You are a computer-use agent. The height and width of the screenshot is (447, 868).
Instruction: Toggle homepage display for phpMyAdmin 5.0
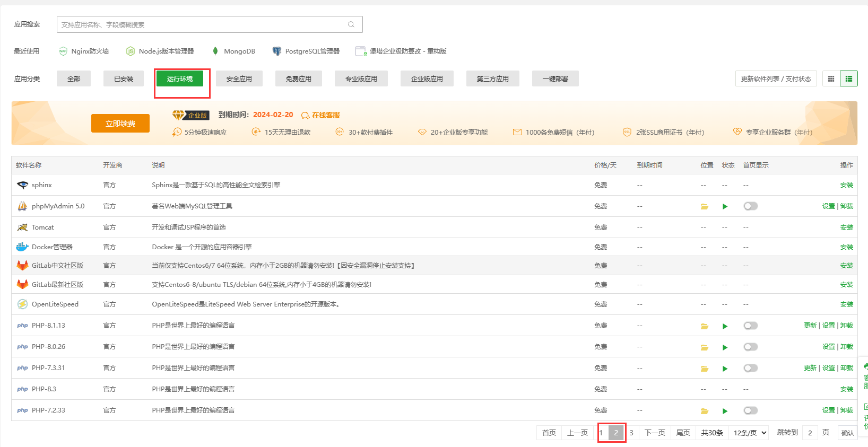751,206
